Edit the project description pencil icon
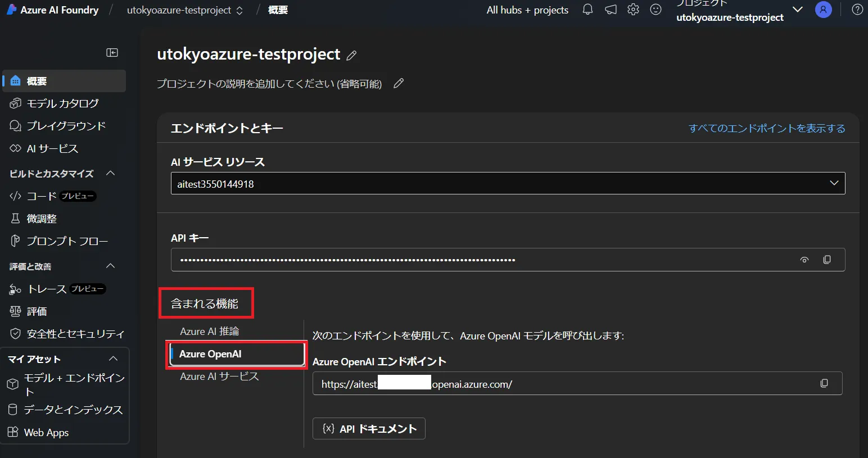The height and width of the screenshot is (458, 868). click(399, 84)
